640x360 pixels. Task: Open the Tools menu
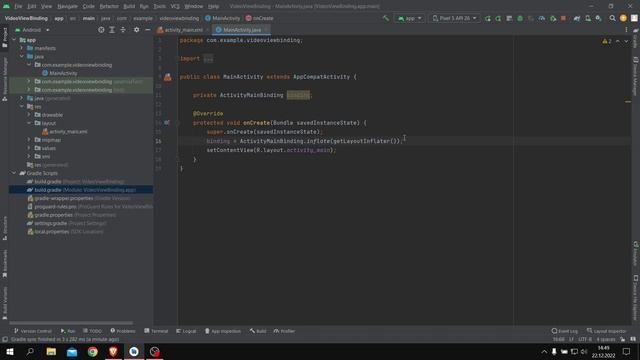pyautogui.click(x=160, y=7)
